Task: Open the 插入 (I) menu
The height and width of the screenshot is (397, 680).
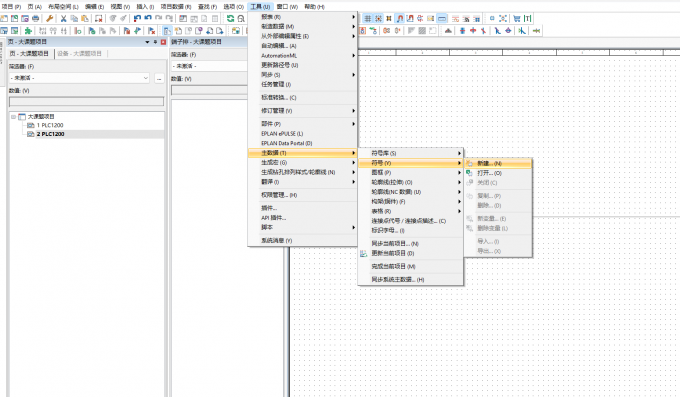Action: [145, 7]
